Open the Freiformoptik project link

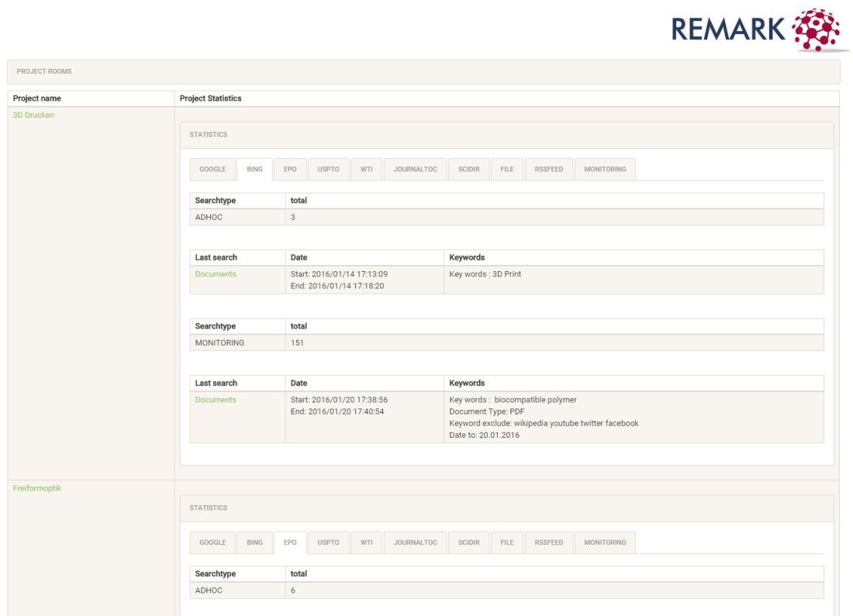[37, 488]
